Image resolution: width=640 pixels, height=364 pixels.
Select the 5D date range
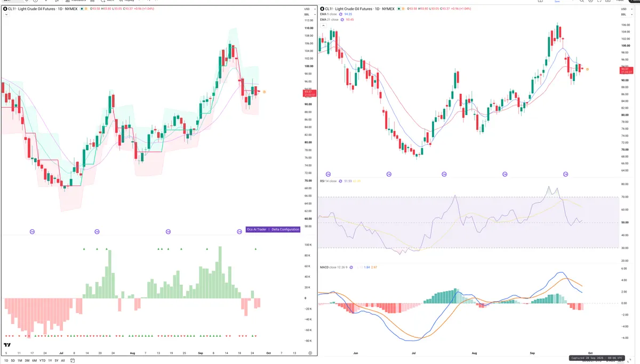click(x=13, y=361)
